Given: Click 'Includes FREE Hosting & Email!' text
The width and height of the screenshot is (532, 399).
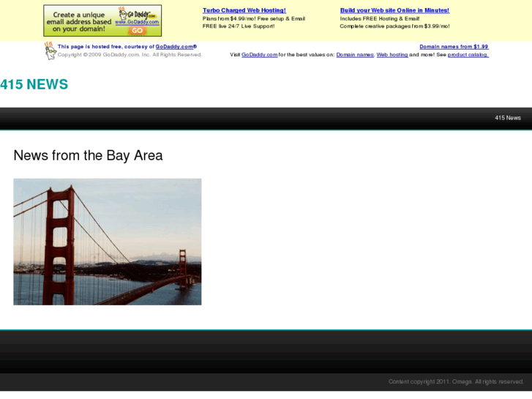Looking at the screenshot, I should 380,19.
